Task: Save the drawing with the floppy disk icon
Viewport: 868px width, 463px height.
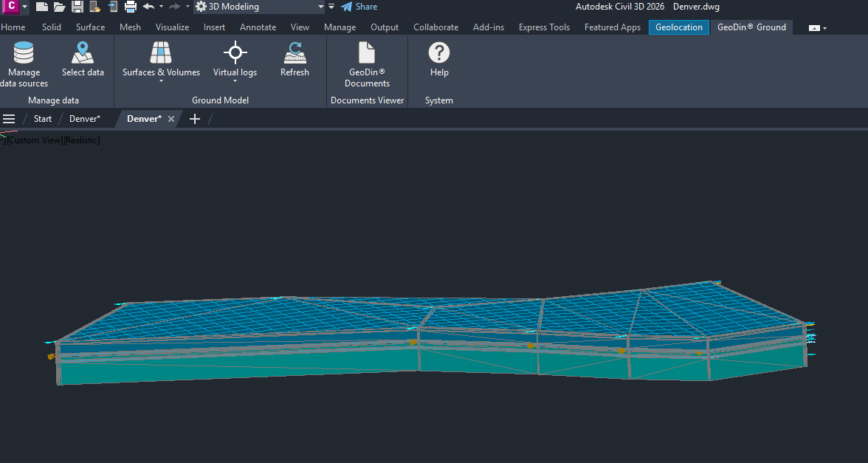Action: pyautogui.click(x=77, y=7)
